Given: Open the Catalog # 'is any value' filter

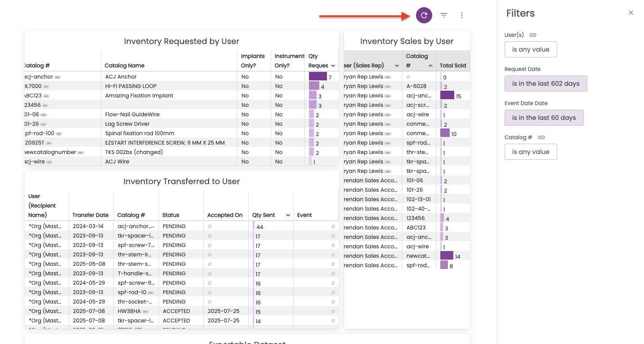Looking at the screenshot, I should 531,152.
